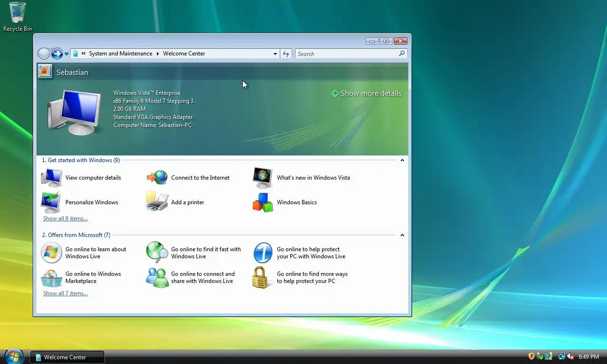Collapse the Get started with Windows section

(x=402, y=160)
